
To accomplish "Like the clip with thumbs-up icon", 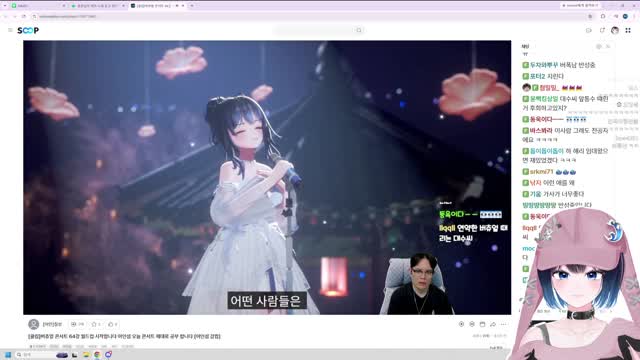I will coord(110,324).
